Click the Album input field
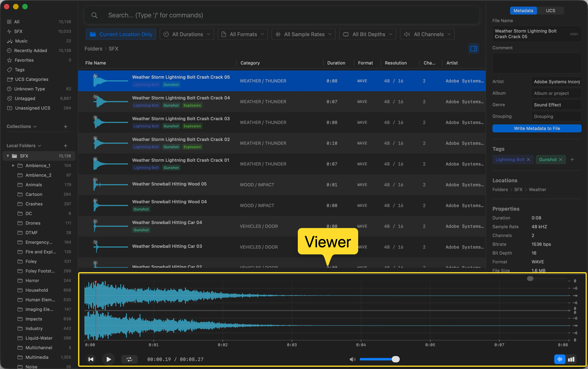 coord(556,93)
